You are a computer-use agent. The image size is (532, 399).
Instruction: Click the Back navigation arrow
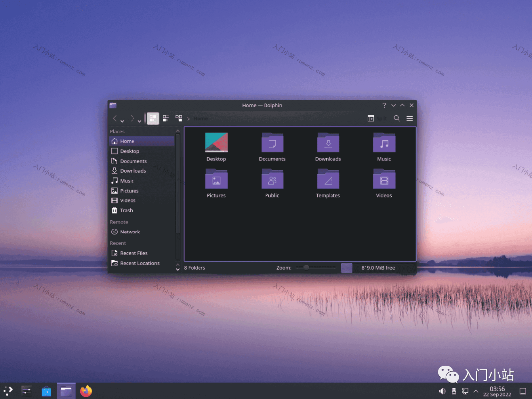coord(115,118)
